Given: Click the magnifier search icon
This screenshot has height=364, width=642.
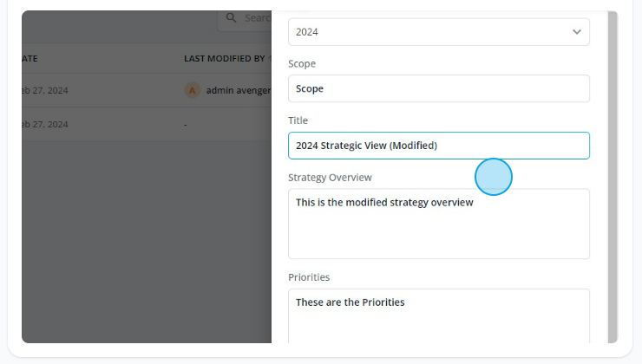Looking at the screenshot, I should pyautogui.click(x=232, y=17).
